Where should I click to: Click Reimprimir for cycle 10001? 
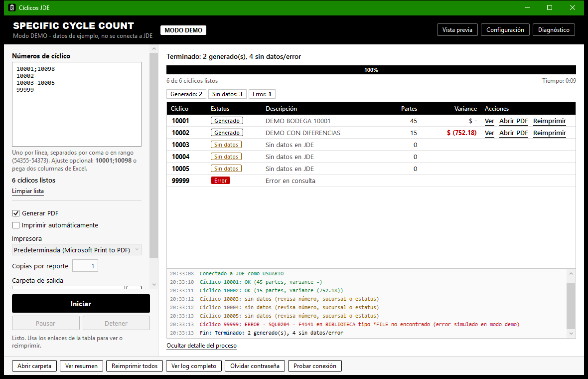pyautogui.click(x=549, y=121)
